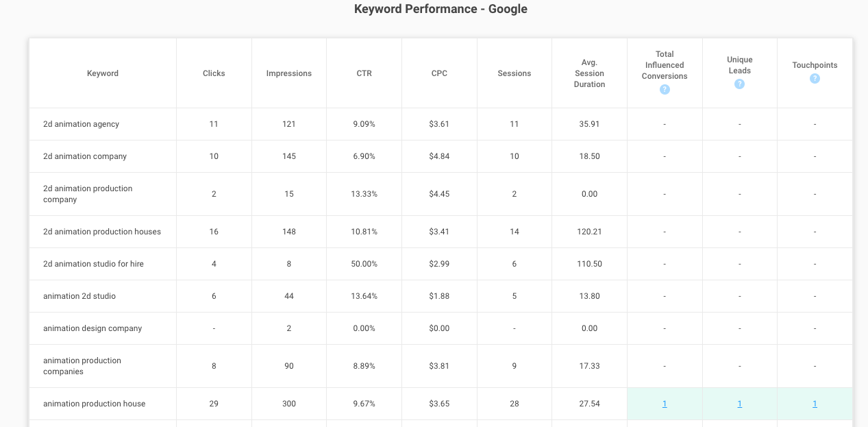Screen dimensions: 868x427
Task: Open Total Influenced Conversions link valued 1
Action: coord(665,404)
